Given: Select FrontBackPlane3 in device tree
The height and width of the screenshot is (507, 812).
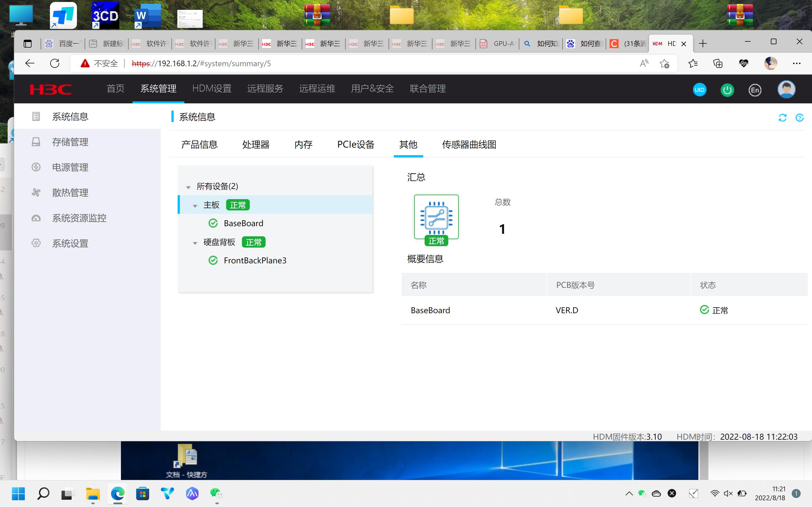Looking at the screenshot, I should tap(255, 260).
